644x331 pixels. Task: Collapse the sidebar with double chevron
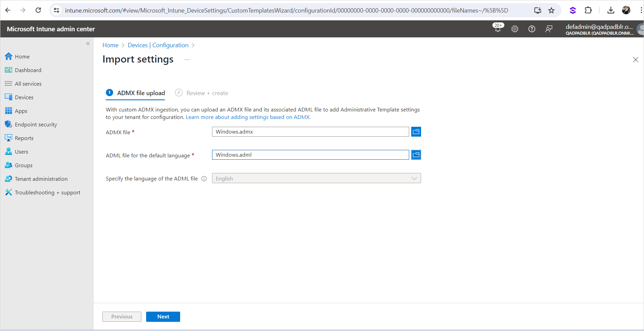click(x=88, y=43)
